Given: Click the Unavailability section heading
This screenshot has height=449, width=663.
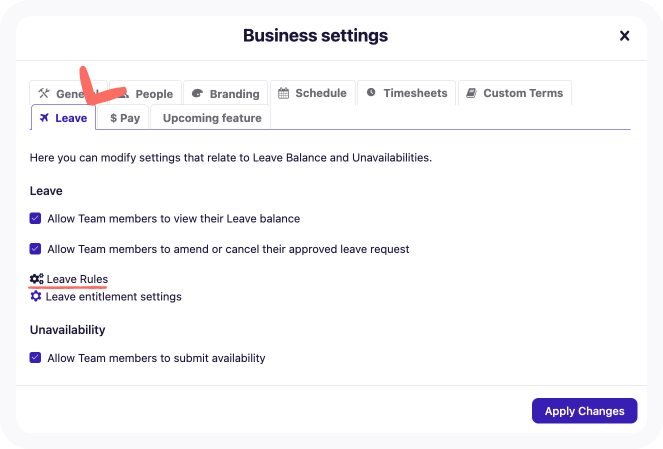Looking at the screenshot, I should click(68, 330).
